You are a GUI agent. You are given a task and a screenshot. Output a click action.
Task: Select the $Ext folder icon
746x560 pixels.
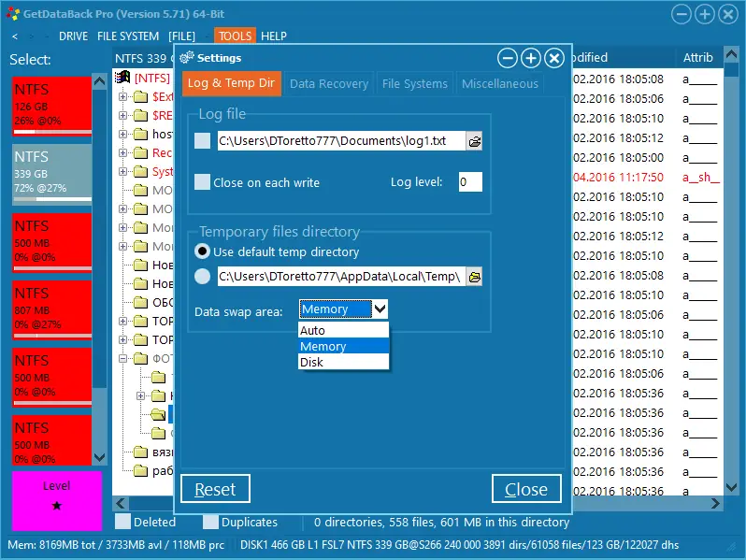[140, 97]
